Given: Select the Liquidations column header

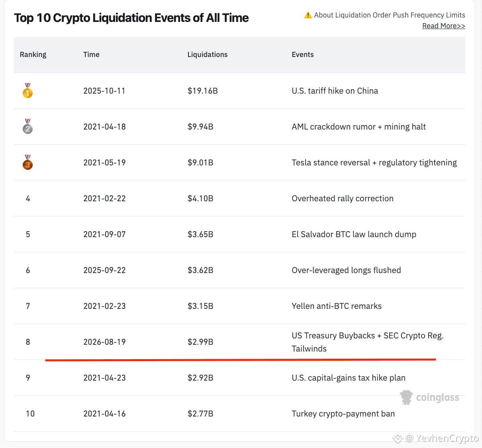Looking at the screenshot, I should 208,55.
